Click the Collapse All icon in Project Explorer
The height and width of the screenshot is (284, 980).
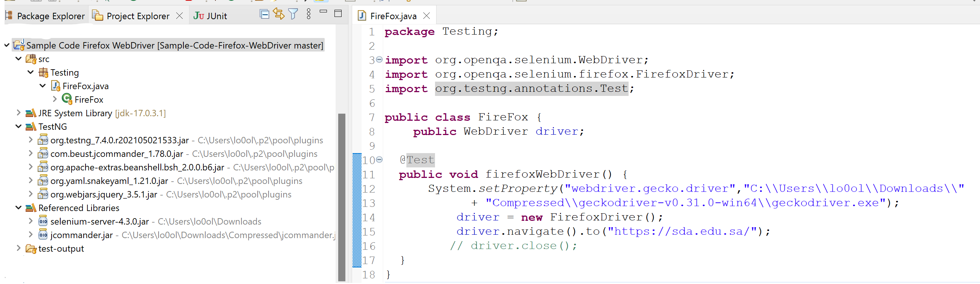[264, 14]
